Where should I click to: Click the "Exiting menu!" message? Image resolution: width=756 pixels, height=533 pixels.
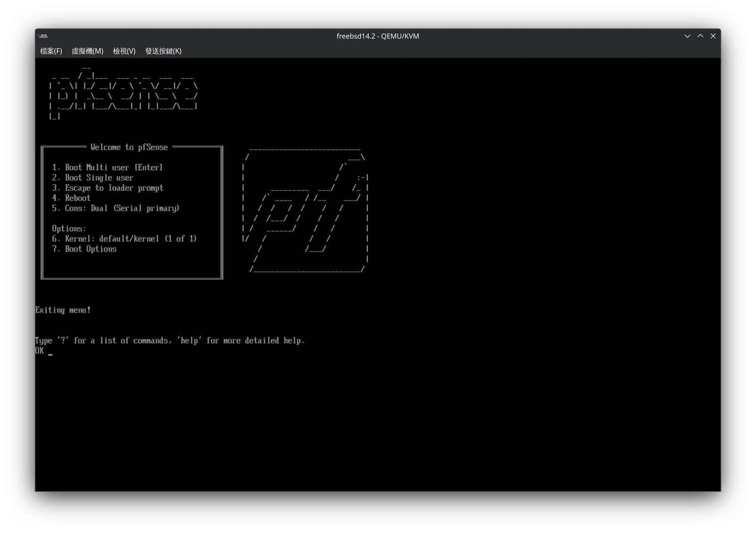click(x=63, y=310)
